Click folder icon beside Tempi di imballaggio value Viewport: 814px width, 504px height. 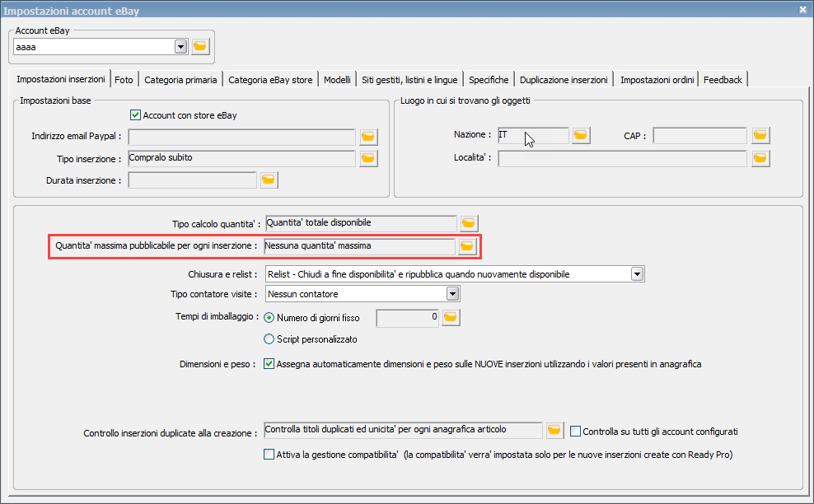point(451,317)
